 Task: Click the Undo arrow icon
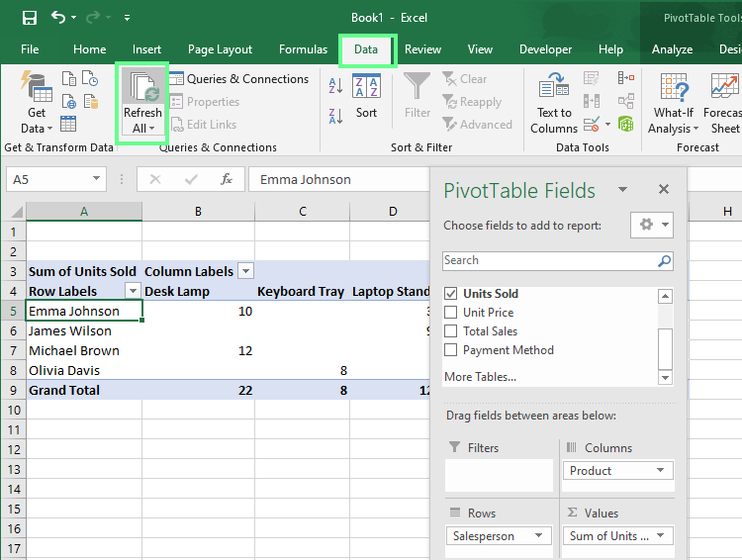tap(58, 18)
